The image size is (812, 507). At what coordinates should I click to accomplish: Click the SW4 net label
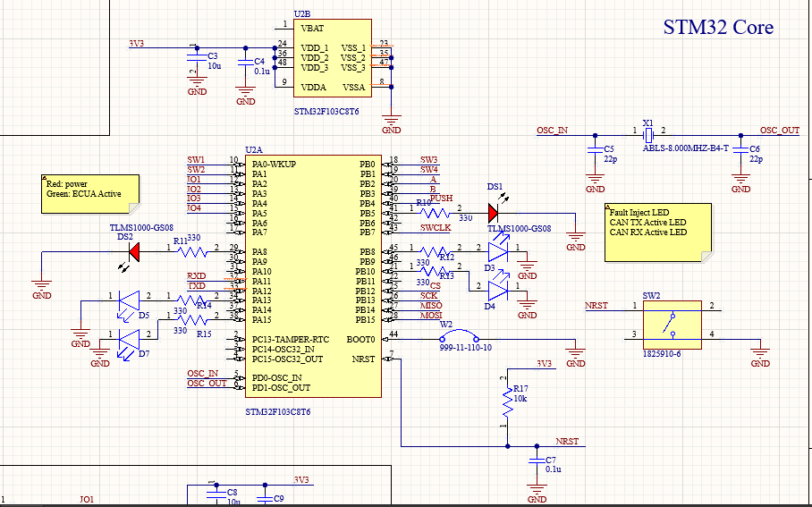pos(428,169)
